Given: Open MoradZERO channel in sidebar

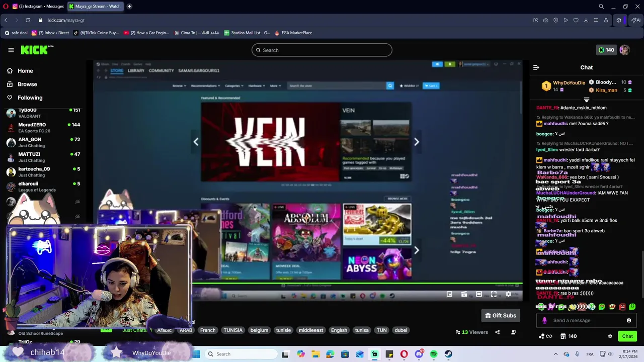Looking at the screenshot, I should pos(43,128).
